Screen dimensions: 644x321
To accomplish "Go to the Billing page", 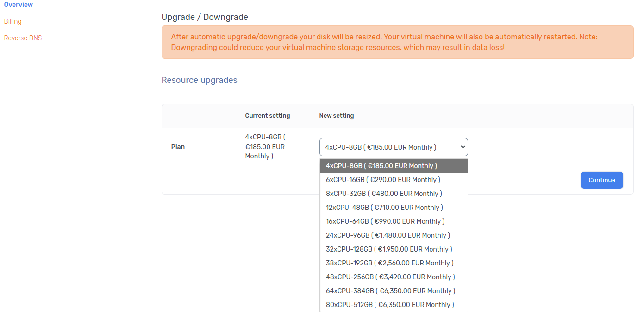I will (13, 21).
